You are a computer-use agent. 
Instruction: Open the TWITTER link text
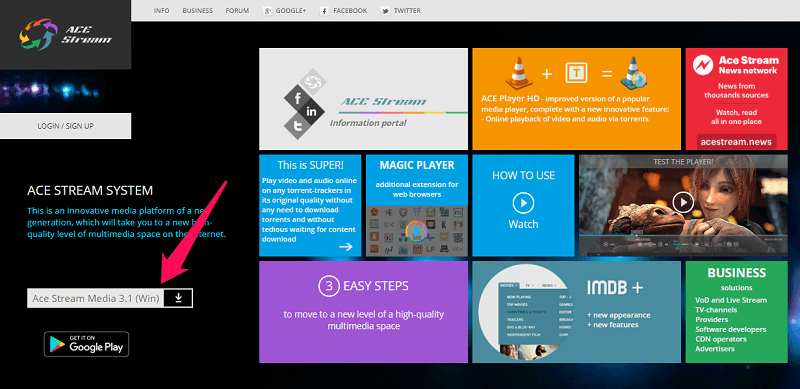coord(407,11)
